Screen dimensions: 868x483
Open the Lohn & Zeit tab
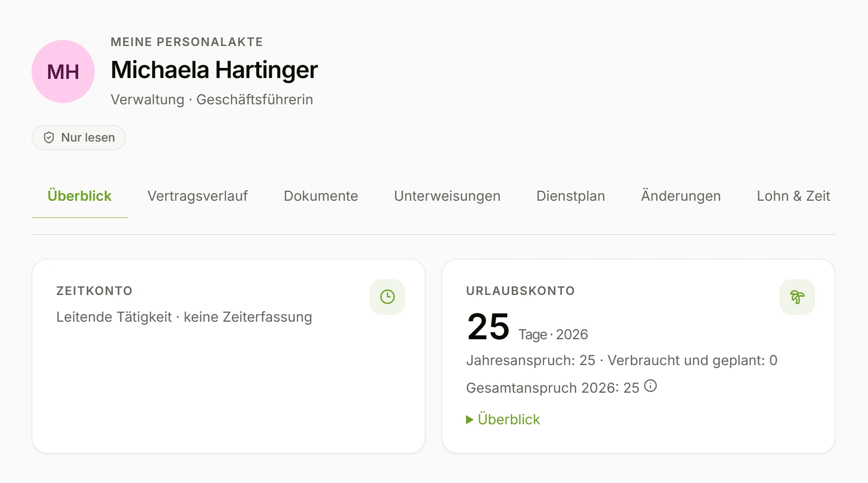(x=793, y=196)
